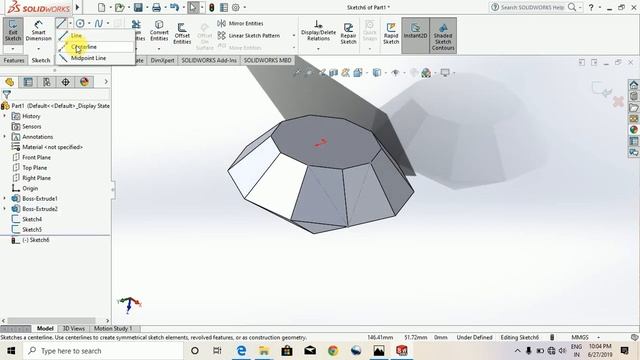The height and width of the screenshot is (360, 640).
Task: Toggle Shaded Sketch Contours
Action: [443, 35]
